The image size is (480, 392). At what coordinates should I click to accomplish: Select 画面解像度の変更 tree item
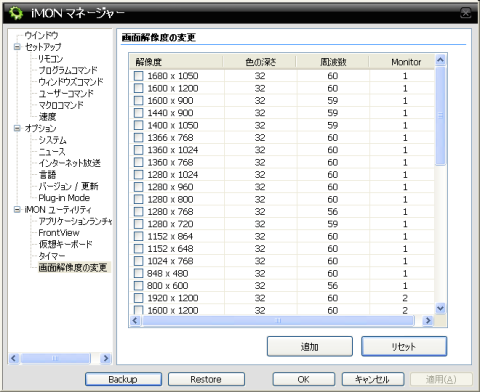(73, 267)
